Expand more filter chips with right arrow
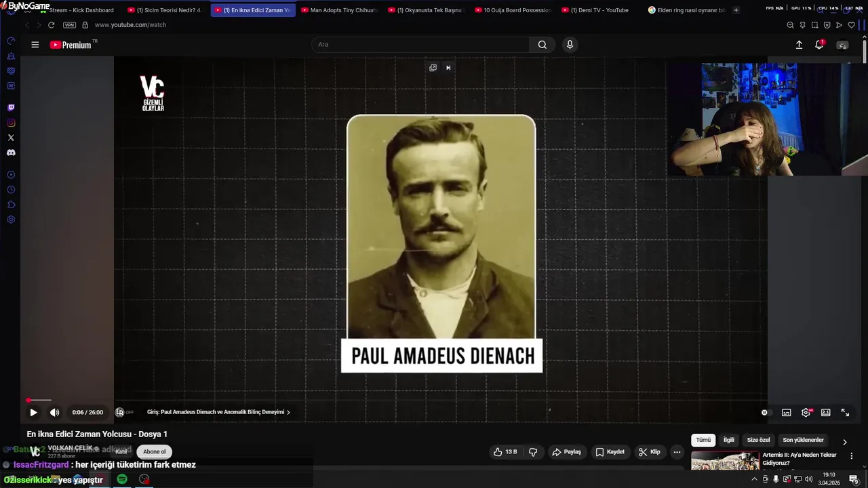 click(844, 442)
